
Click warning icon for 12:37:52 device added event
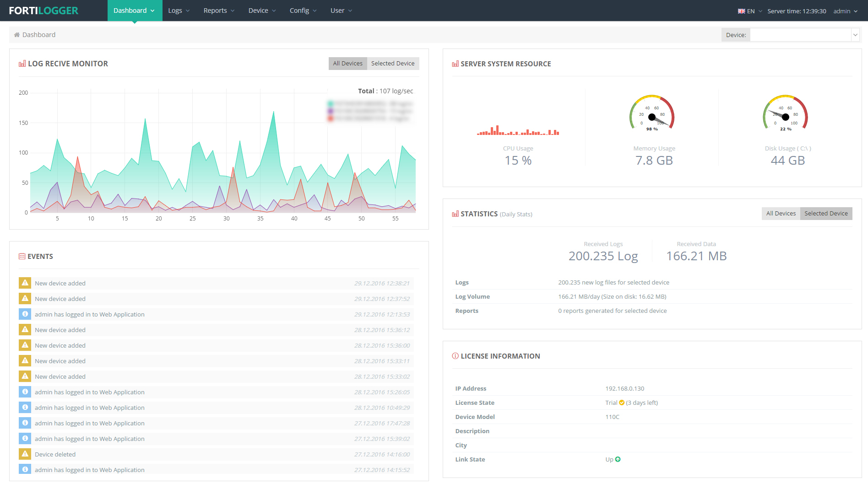25,299
